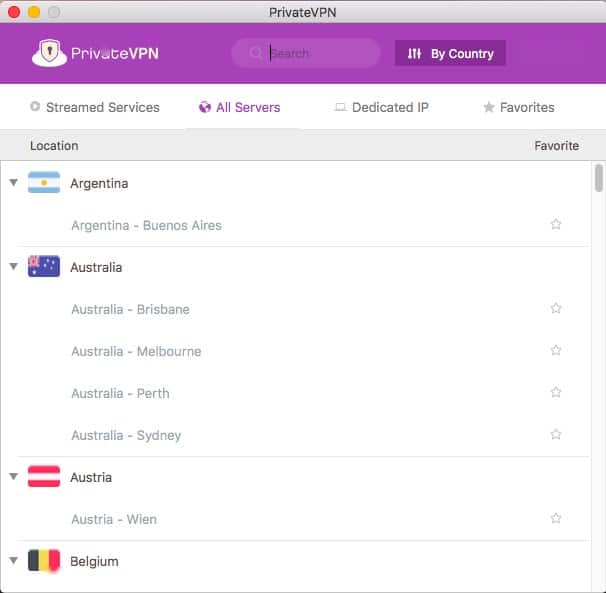Open the Favorites tab
Viewport: 606px width, 593px height.
coord(518,107)
